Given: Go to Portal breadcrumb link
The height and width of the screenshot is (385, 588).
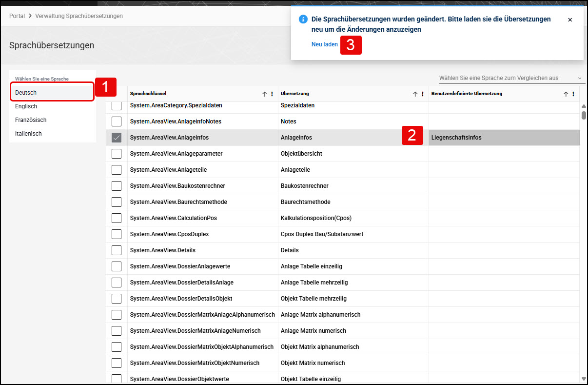Looking at the screenshot, I should click(17, 16).
